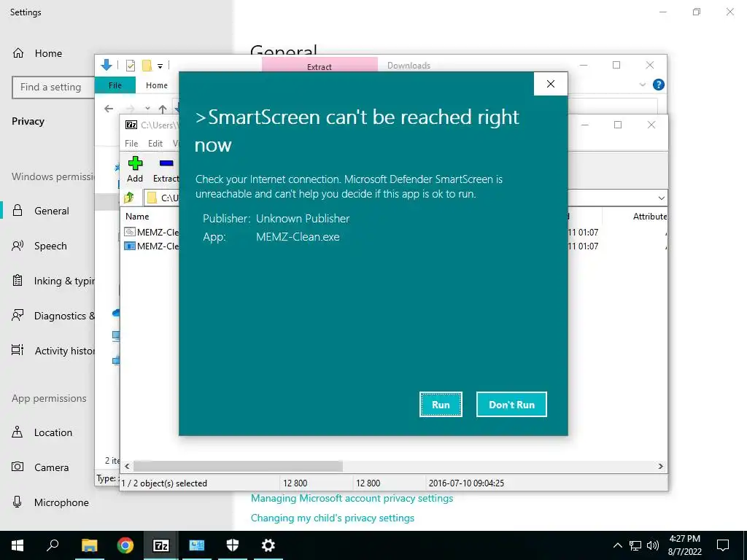Open the 7-Zip Edit menu
This screenshot has width=747, height=560.
tap(155, 144)
